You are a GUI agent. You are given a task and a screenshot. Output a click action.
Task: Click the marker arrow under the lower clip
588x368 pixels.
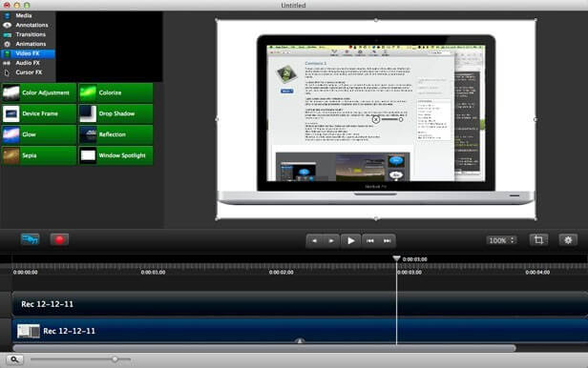click(300, 340)
